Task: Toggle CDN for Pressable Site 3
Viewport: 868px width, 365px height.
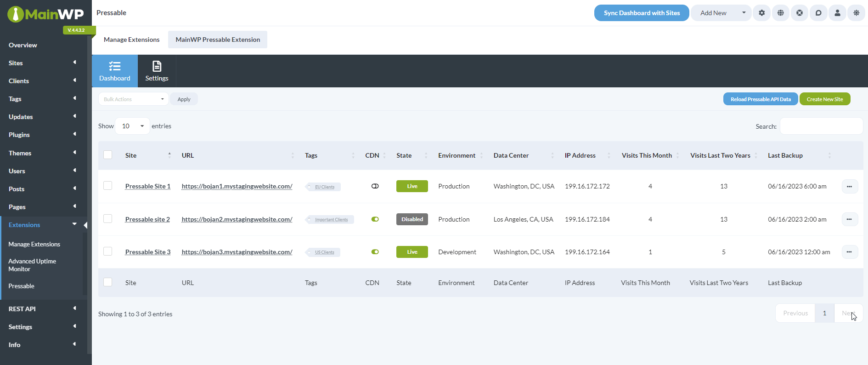Action: 375,252
